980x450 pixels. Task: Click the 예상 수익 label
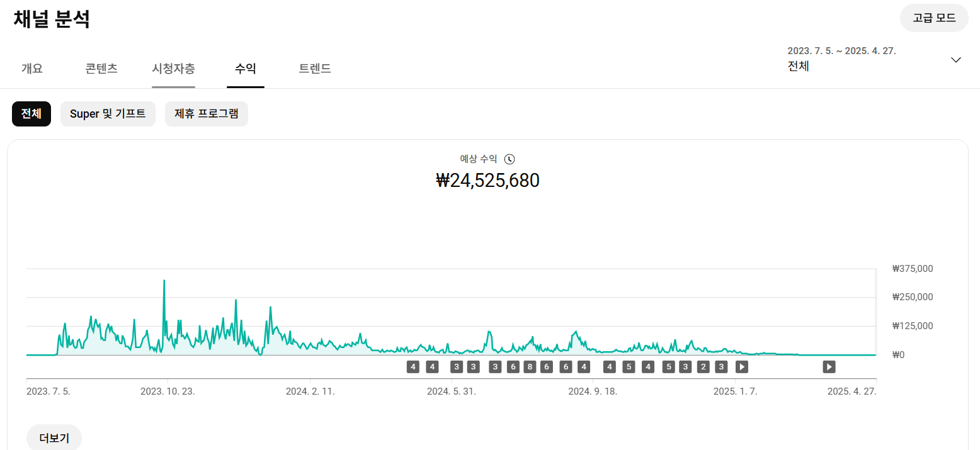[479, 159]
